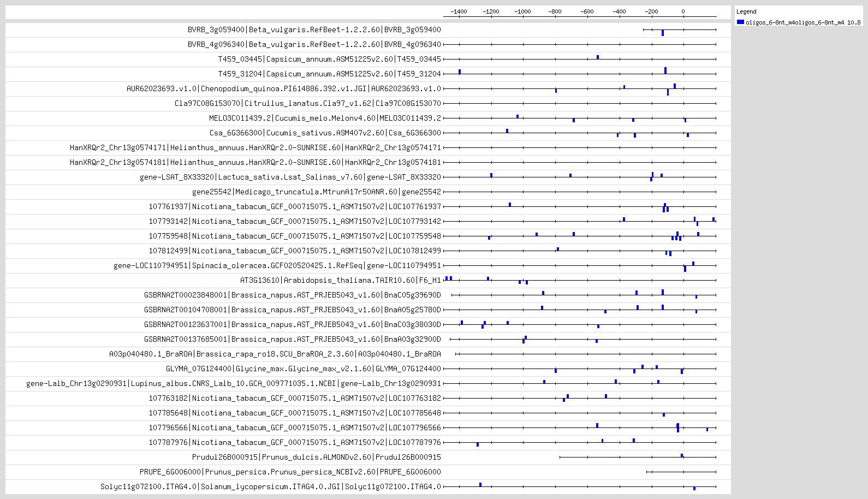This screenshot has height=499, width=868.
Task: Select the GSBRNA2T00104708001 Brassica_napus label
Action: click(293, 310)
